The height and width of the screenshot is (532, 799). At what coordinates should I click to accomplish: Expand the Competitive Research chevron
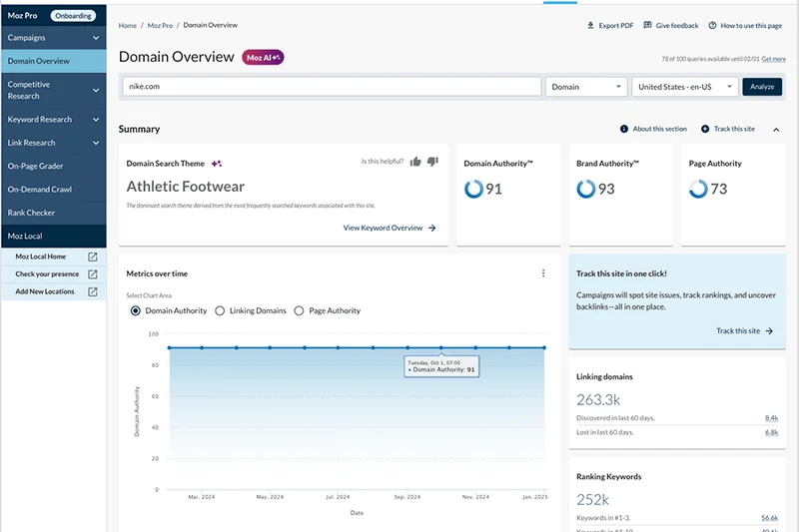[x=96, y=91]
